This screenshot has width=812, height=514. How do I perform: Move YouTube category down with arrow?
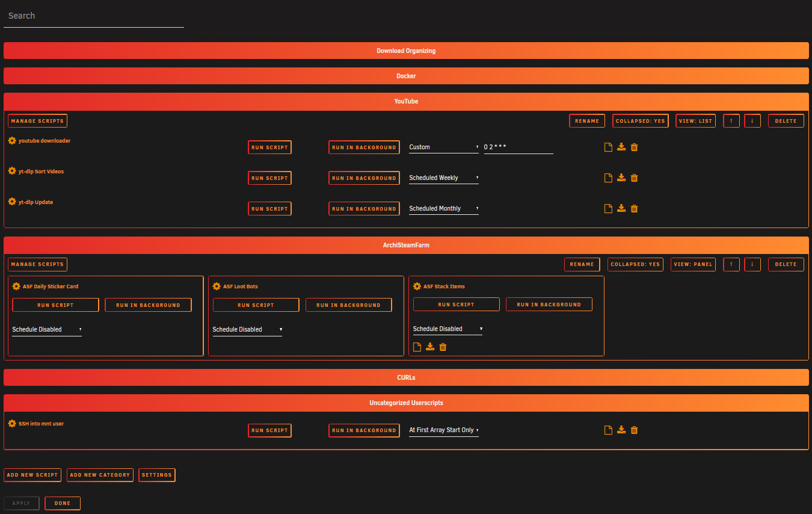[752, 121]
